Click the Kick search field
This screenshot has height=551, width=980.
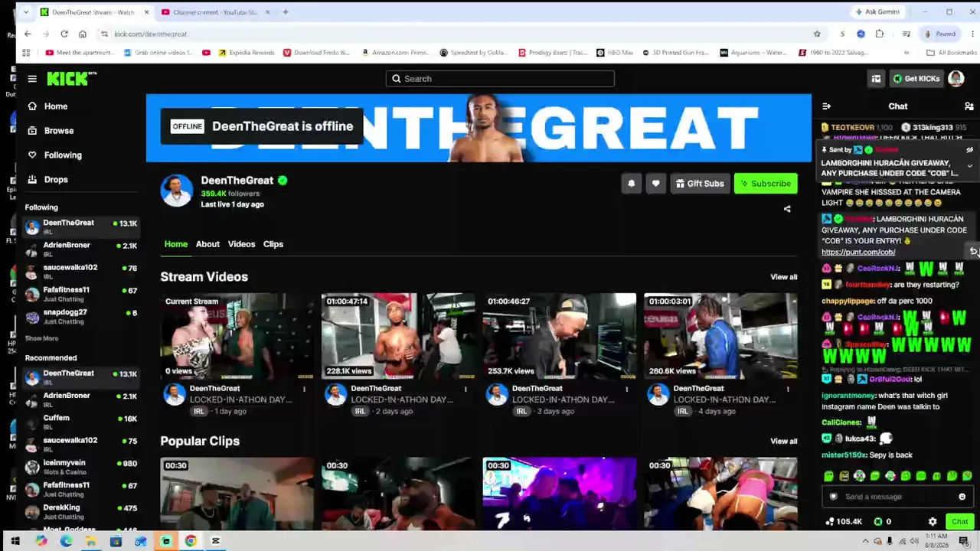click(x=500, y=79)
